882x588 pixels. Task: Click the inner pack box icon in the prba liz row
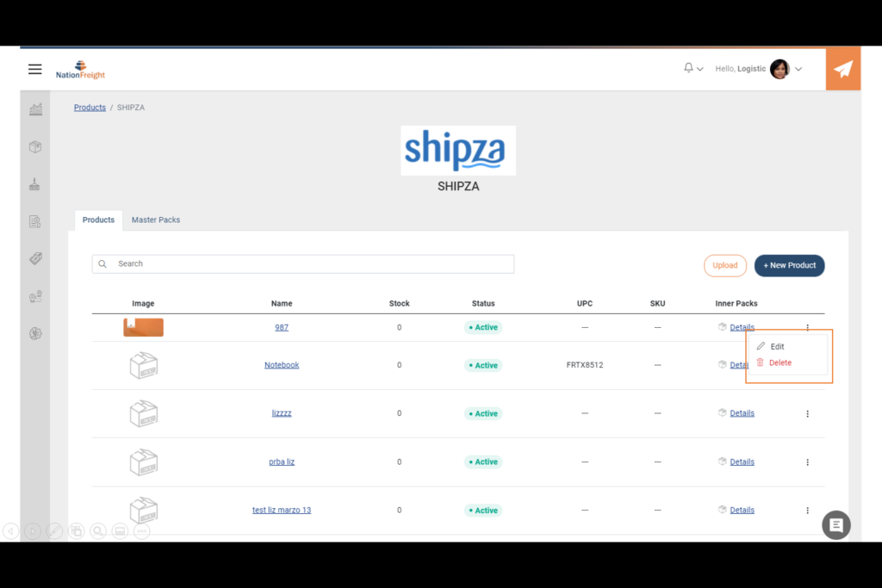(x=723, y=461)
